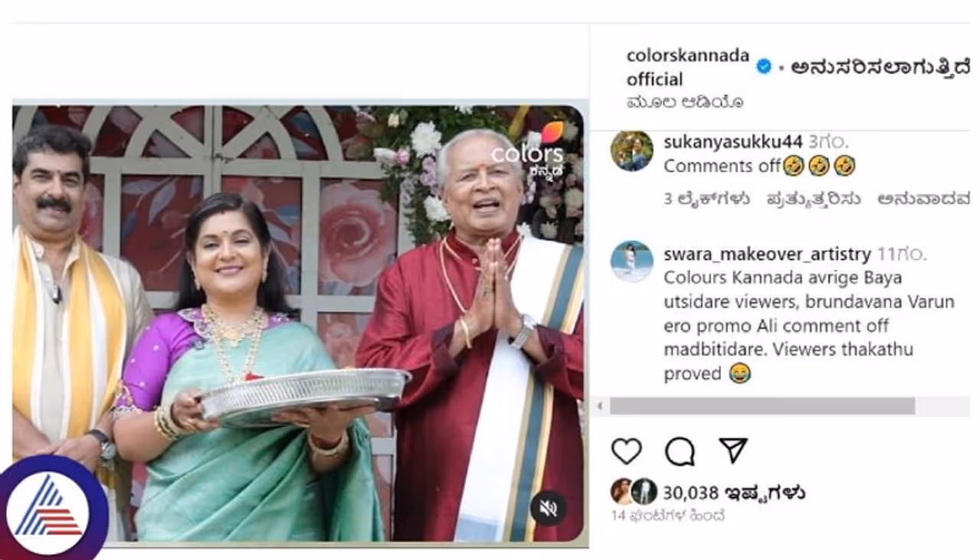
Task: Click the blue verified badge
Action: [764, 67]
